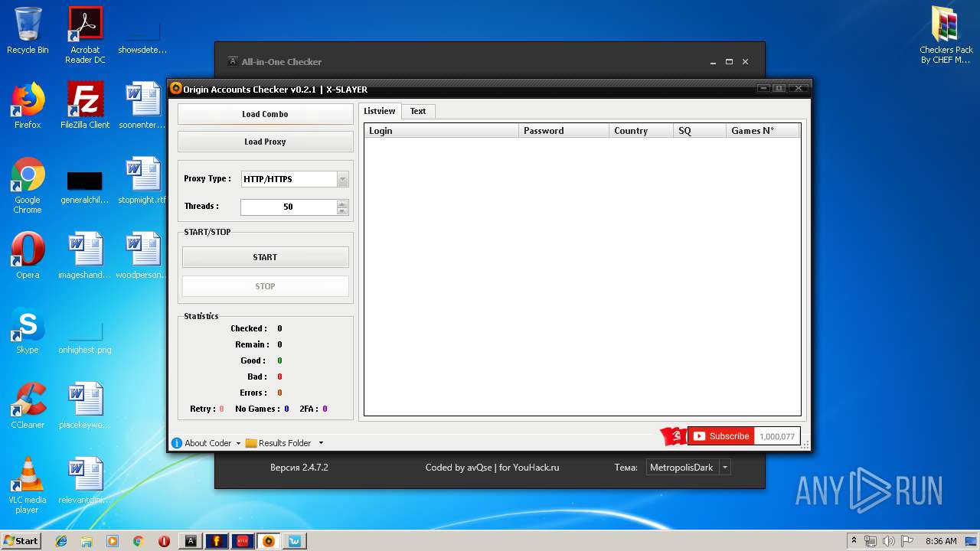Expand the Results Folder dropdown arrow
The image size is (980, 551).
click(x=321, y=443)
